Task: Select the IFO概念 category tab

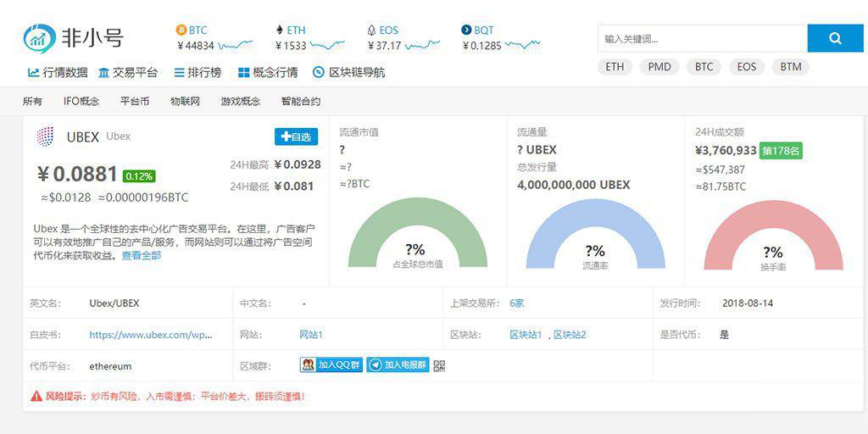Action: 81,102
